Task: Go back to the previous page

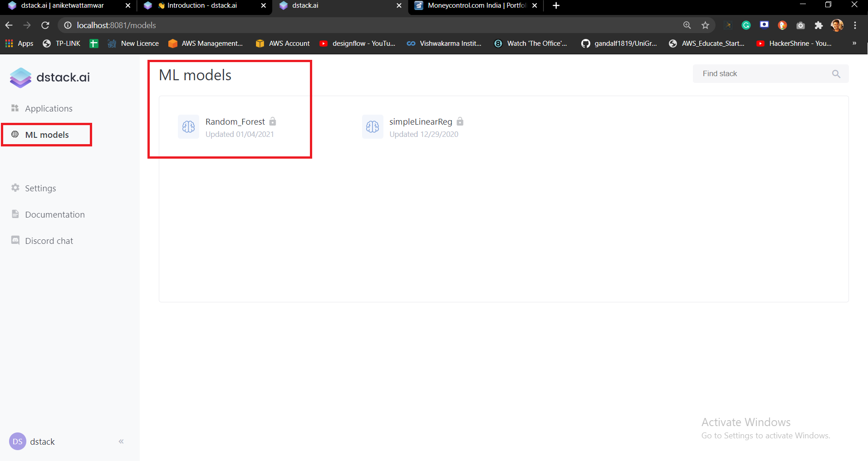Action: pos(9,25)
